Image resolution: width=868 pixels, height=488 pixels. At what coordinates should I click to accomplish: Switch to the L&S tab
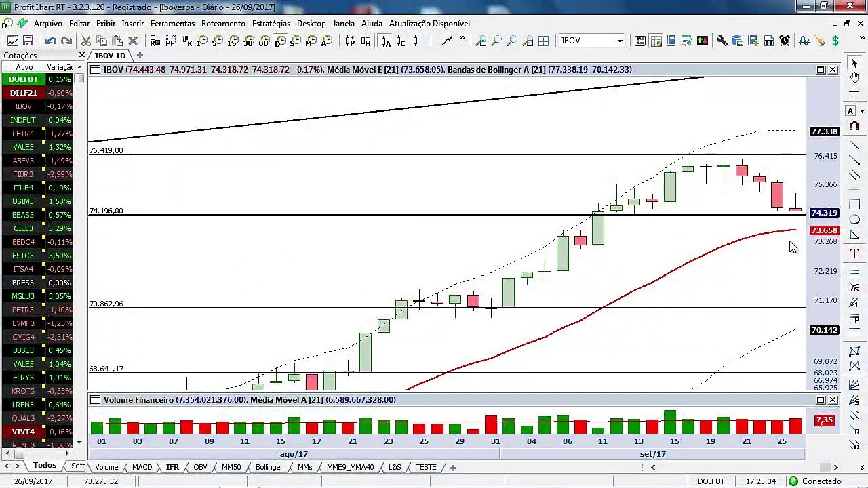(x=394, y=467)
